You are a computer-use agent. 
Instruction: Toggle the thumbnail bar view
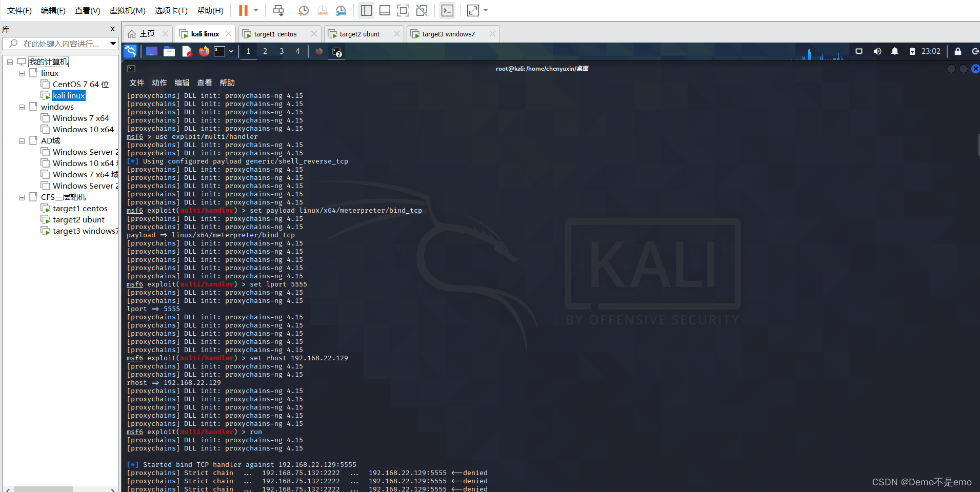(x=385, y=10)
